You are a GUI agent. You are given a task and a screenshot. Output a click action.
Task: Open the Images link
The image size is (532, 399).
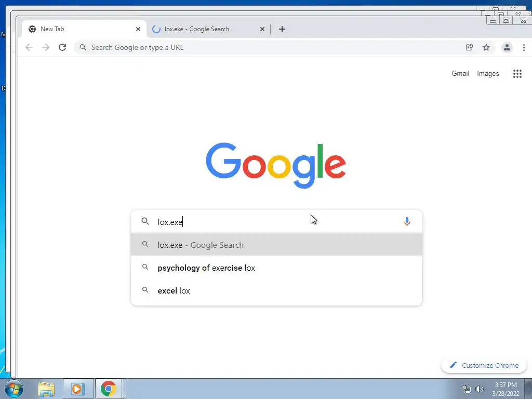click(x=488, y=74)
